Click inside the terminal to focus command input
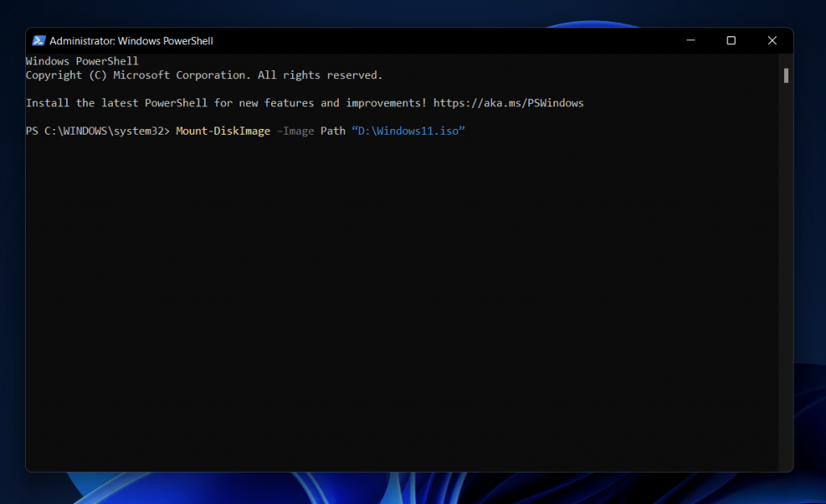 [403, 282]
